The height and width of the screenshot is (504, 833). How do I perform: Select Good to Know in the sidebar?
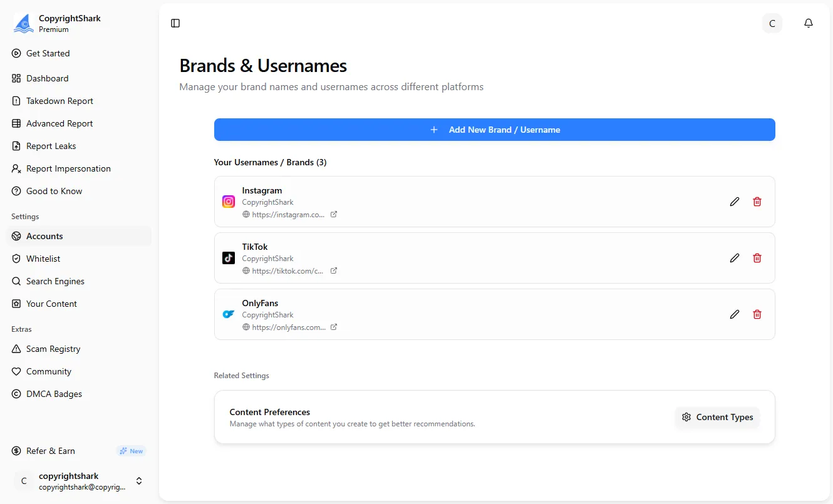[x=54, y=191]
